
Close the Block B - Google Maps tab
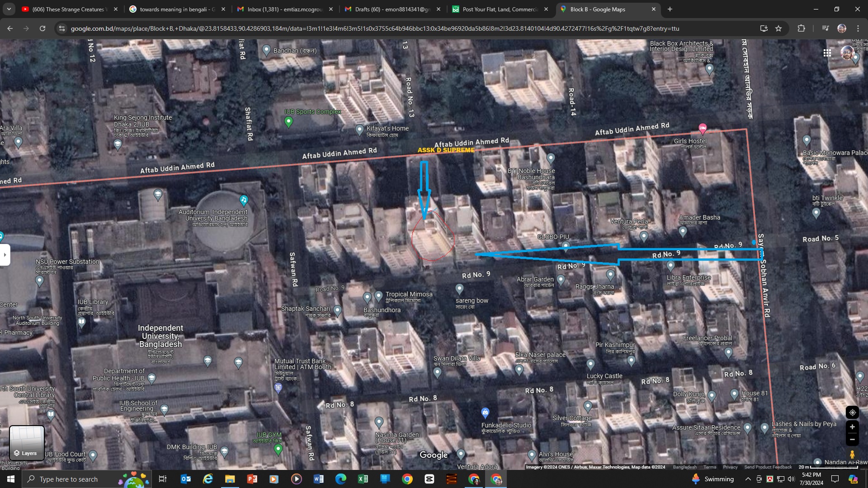click(x=653, y=9)
